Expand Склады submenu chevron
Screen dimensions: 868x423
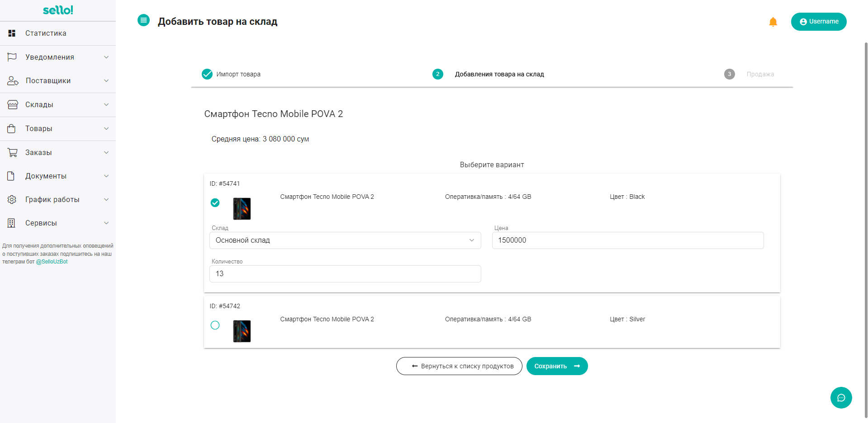click(106, 104)
